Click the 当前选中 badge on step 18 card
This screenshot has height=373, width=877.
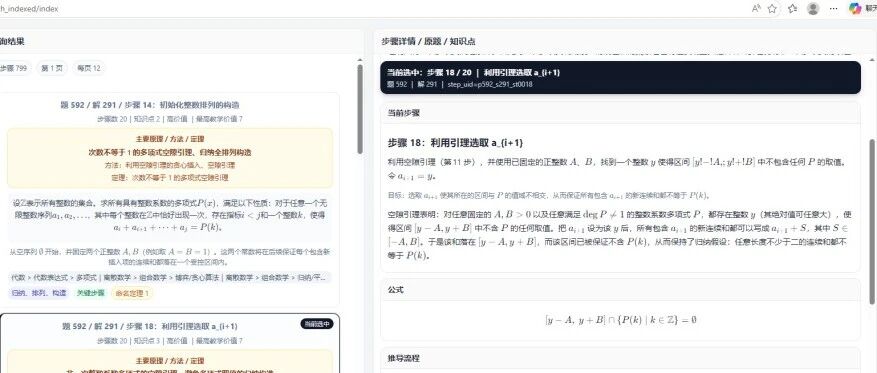317,324
